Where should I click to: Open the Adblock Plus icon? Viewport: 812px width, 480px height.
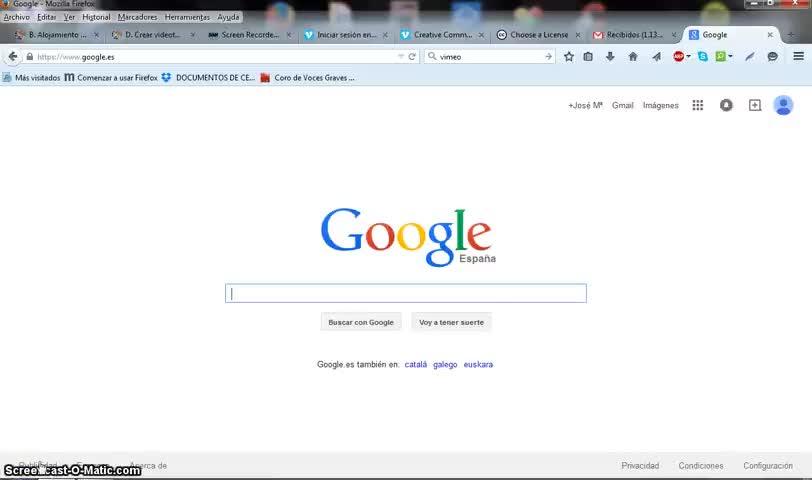[x=678, y=56]
